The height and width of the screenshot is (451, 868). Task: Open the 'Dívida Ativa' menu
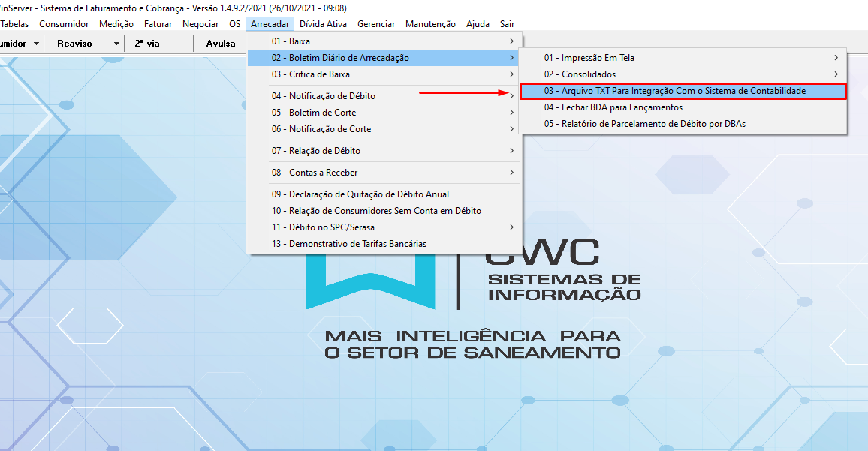[x=323, y=24]
